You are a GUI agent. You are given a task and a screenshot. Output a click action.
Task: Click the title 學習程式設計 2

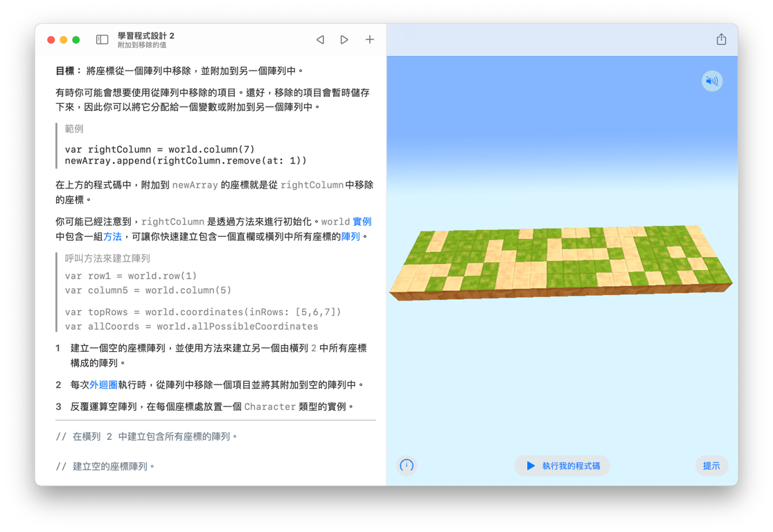click(146, 35)
